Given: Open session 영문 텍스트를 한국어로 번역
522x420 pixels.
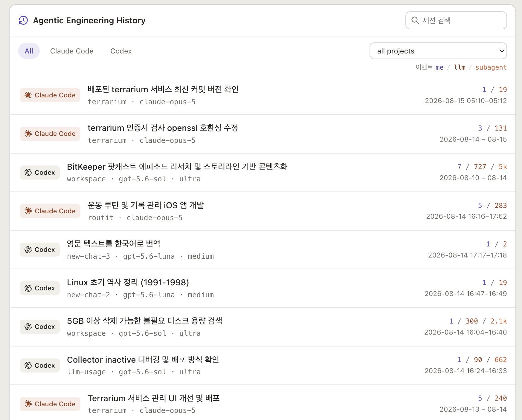Looking at the screenshot, I should 114,243.
